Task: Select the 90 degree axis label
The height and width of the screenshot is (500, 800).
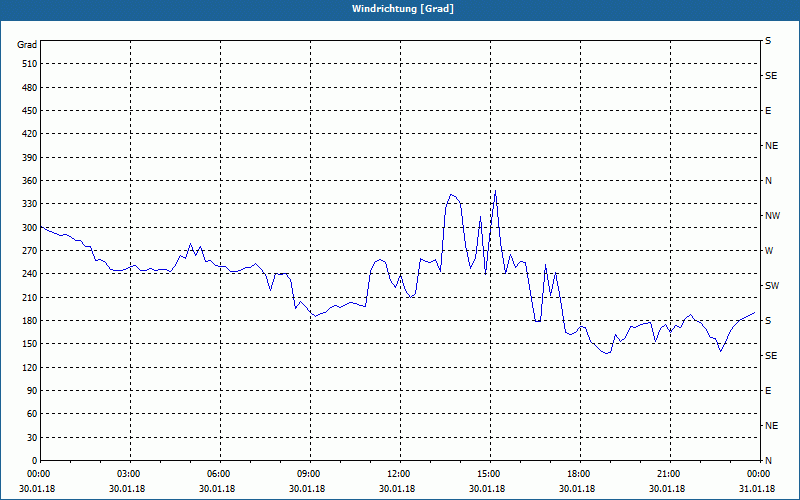Action: (x=32, y=391)
